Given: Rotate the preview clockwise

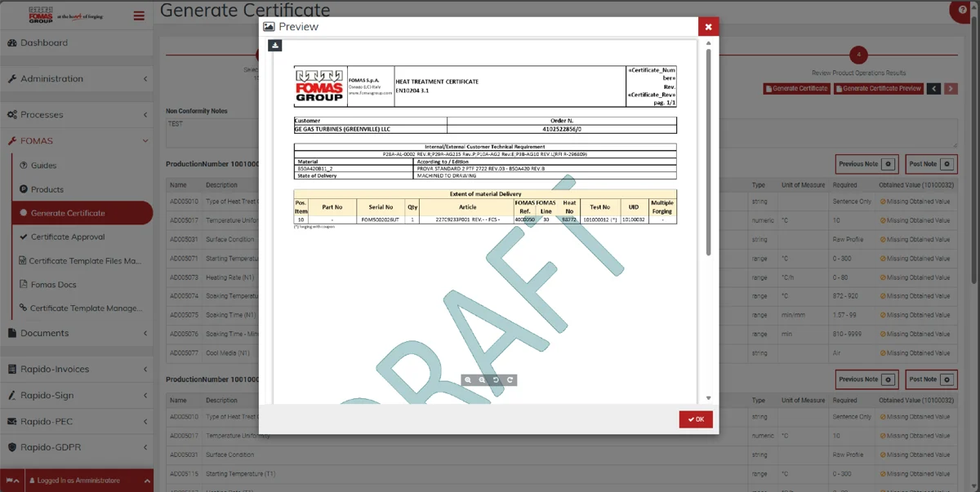Looking at the screenshot, I should 510,380.
